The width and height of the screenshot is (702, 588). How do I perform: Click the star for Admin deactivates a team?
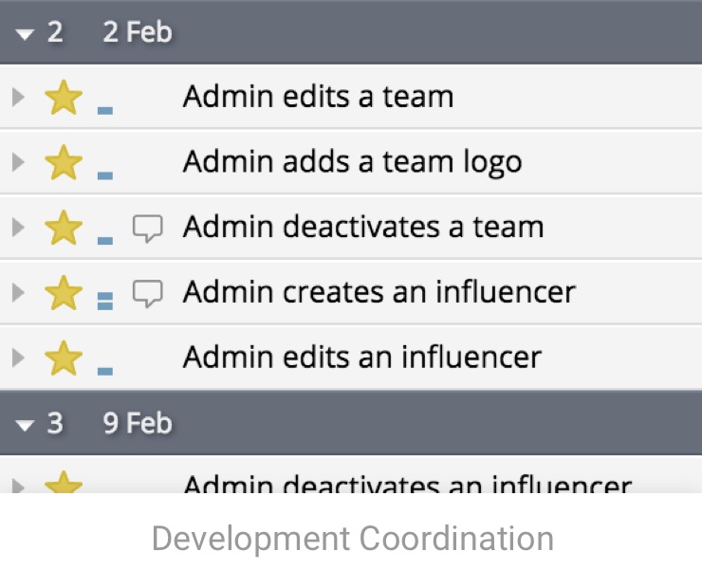64,228
